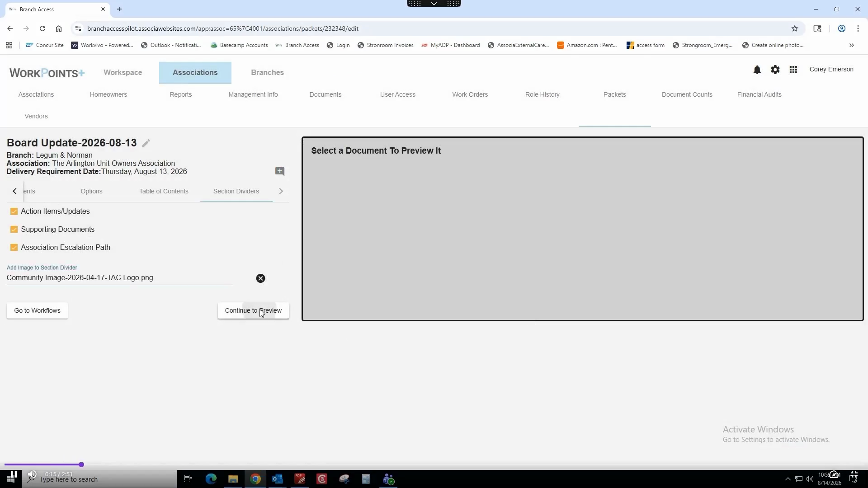Open Chrome side panel search icon
The height and width of the screenshot is (488, 868).
(817, 28)
